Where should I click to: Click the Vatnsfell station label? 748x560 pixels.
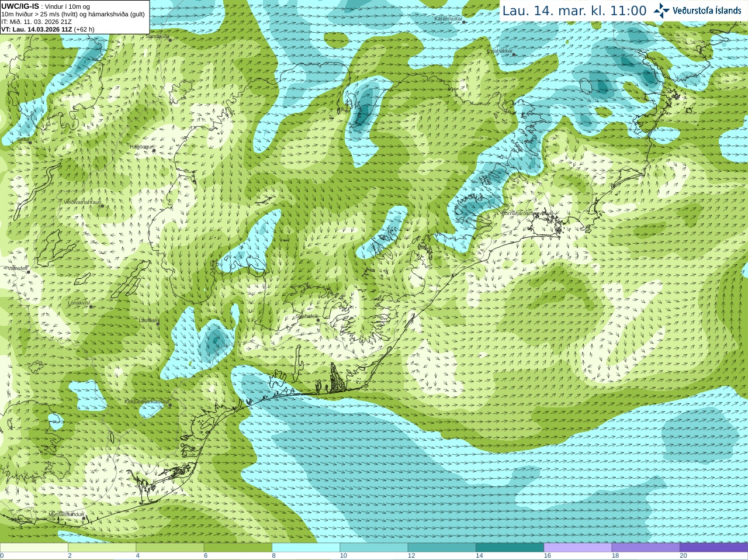17,268
